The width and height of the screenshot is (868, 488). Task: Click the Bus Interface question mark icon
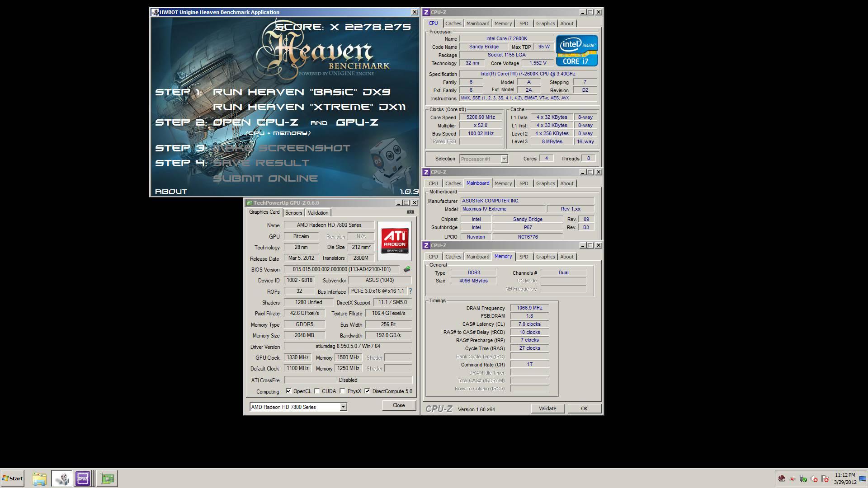pyautogui.click(x=410, y=291)
